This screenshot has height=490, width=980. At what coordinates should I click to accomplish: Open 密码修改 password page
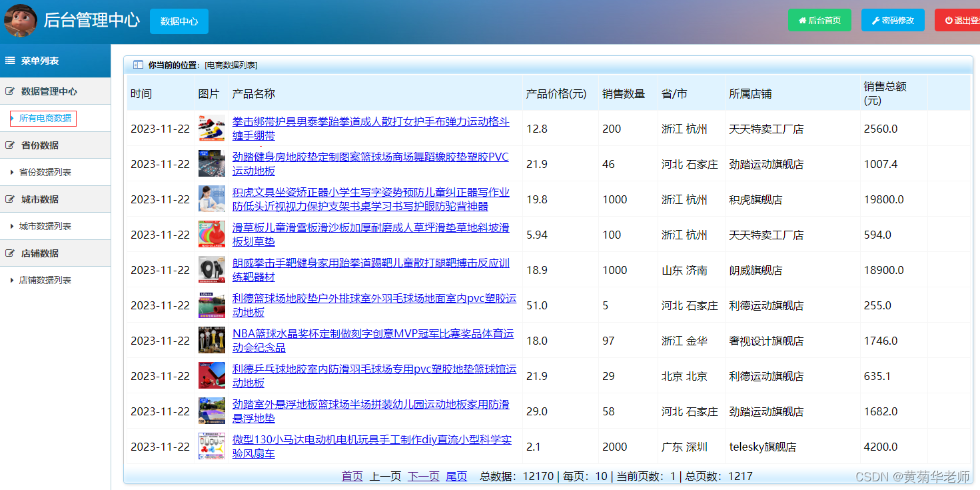(x=893, y=20)
